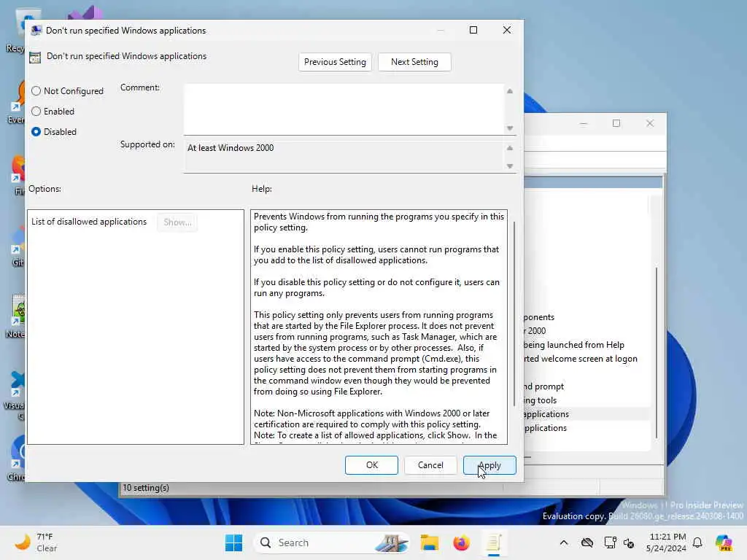This screenshot has width=747, height=560.
Task: Click Supported on scroll down arrow
Action: tap(510, 166)
